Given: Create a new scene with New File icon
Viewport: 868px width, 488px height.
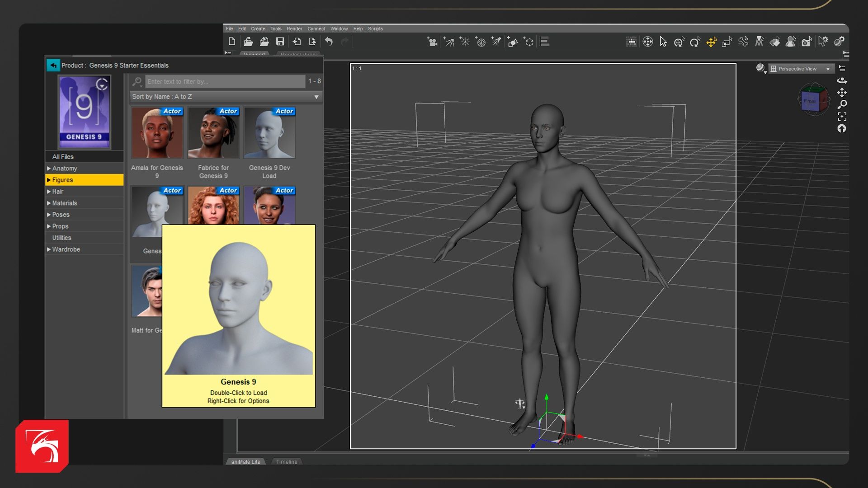Looking at the screenshot, I should pyautogui.click(x=232, y=42).
